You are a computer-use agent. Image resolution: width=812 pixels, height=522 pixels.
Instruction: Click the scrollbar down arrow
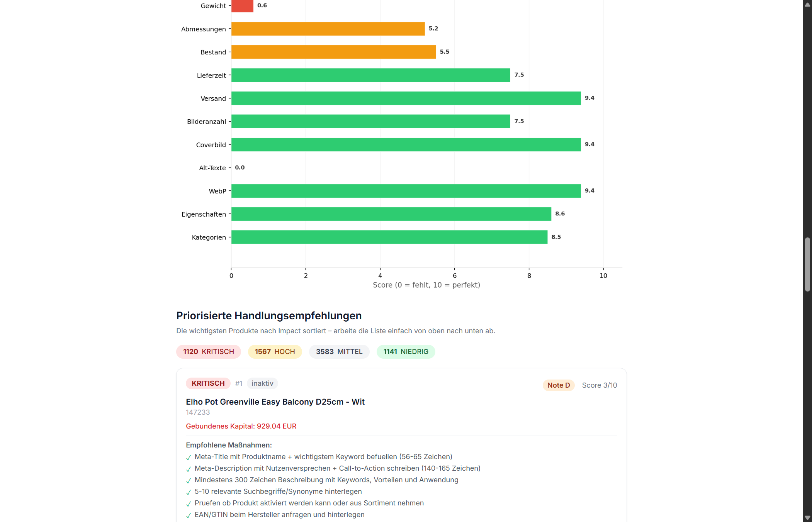point(807,517)
